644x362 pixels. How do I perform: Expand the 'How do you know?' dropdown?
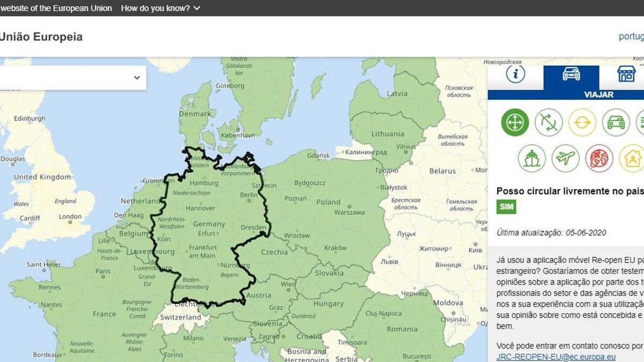click(x=160, y=8)
